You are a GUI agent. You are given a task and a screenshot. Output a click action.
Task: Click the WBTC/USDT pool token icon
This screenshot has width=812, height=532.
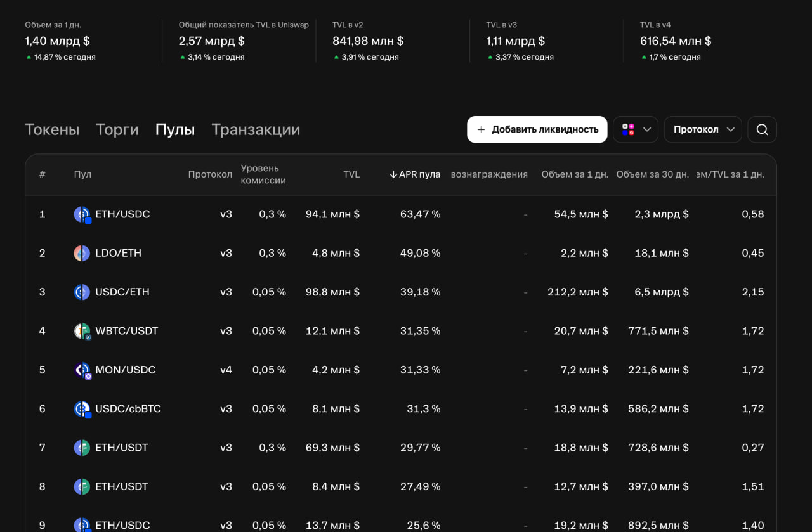(82, 331)
